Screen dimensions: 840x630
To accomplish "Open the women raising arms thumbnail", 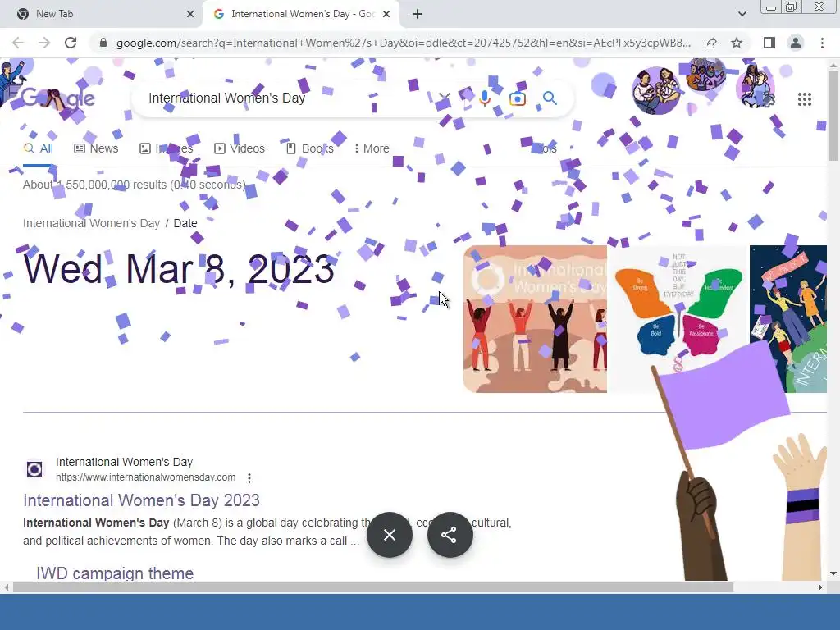I will (x=535, y=319).
